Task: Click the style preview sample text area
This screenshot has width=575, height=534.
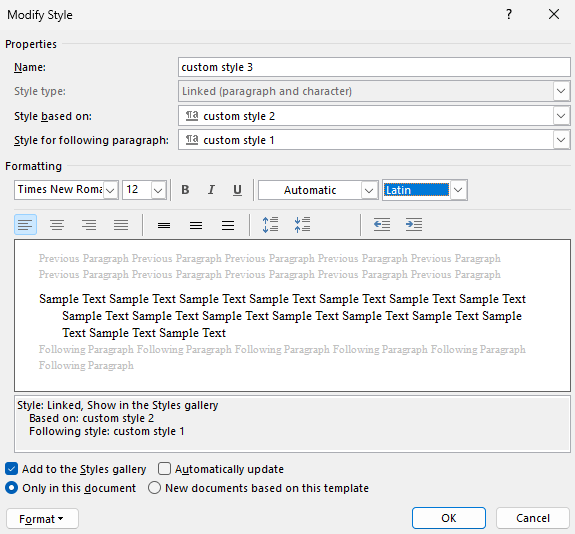Action: (292, 315)
